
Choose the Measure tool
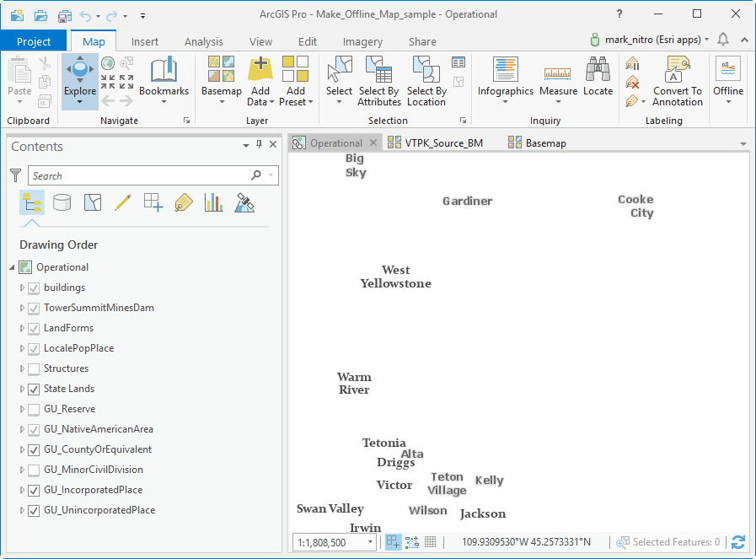558,80
